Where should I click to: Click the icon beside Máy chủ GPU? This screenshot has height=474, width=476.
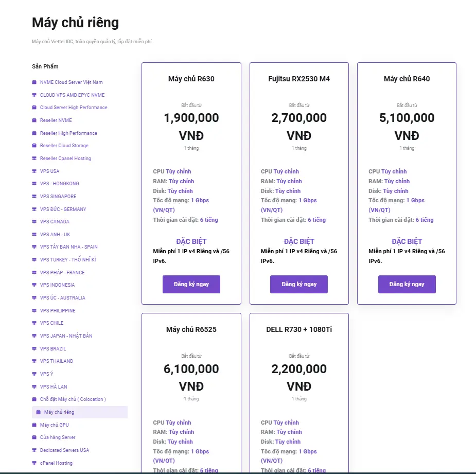coord(34,425)
